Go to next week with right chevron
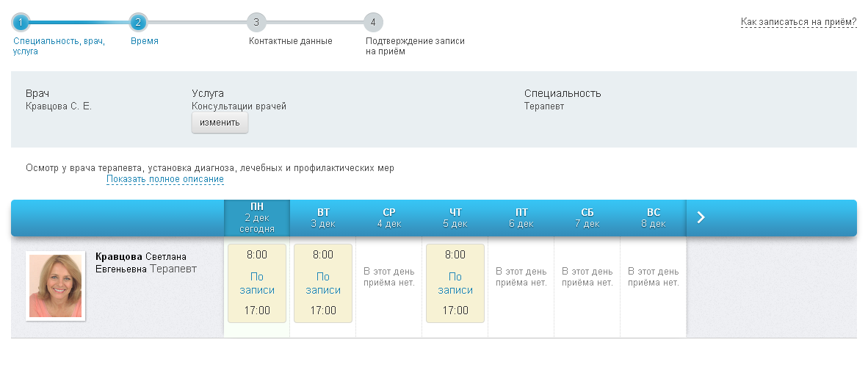This screenshot has height=370, width=868. click(701, 217)
